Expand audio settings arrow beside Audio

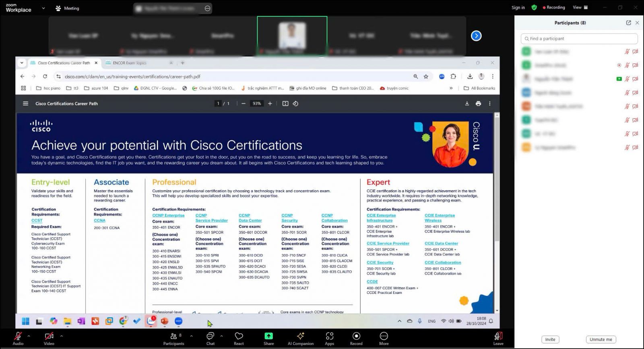point(29,336)
